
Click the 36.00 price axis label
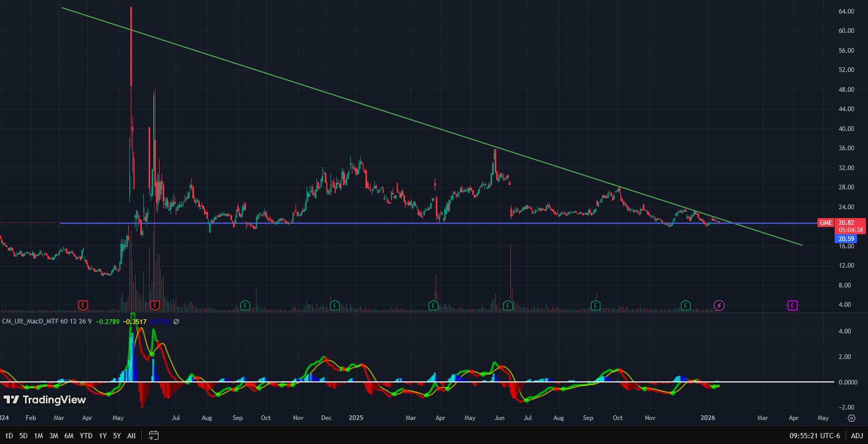point(846,148)
